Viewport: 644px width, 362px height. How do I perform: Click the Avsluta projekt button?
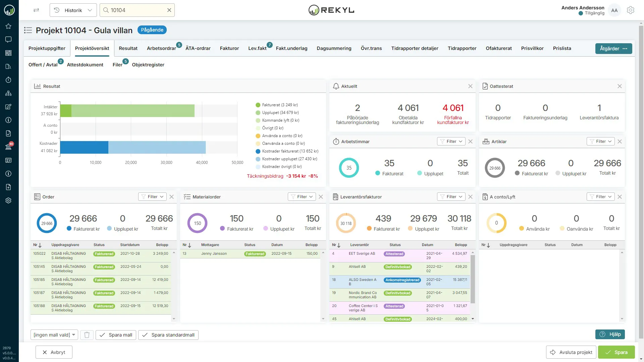(x=571, y=352)
